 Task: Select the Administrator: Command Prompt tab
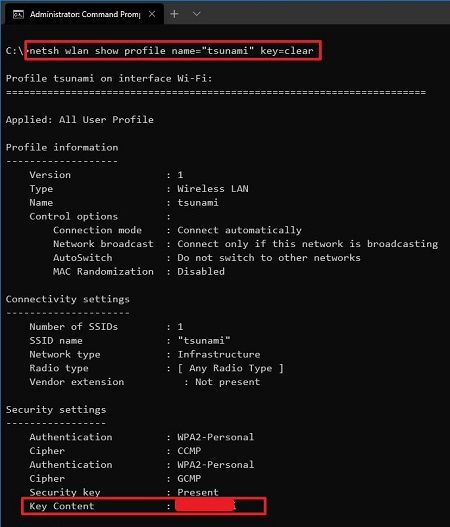point(84,14)
